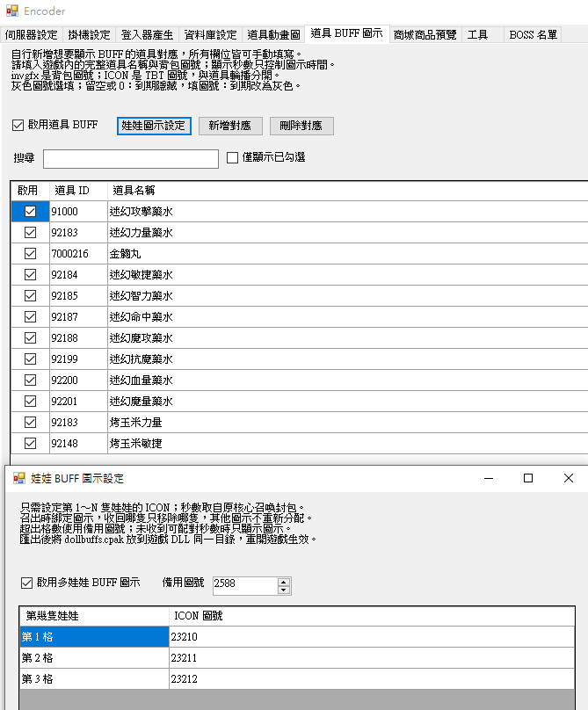The width and height of the screenshot is (588, 710).
Task: Uncheck the 迷幻智力藥水 row checkbox
Action: (x=31, y=295)
